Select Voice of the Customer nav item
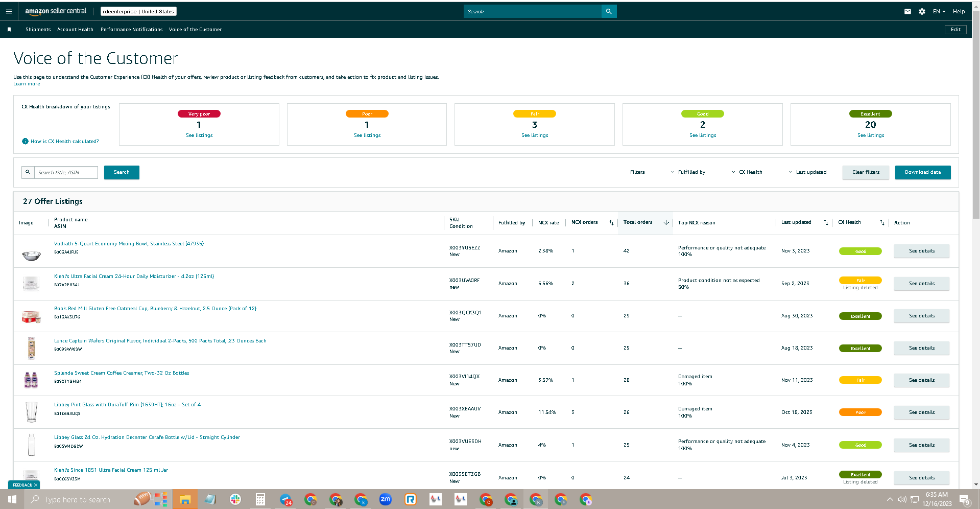This screenshot has height=509, width=980. [195, 30]
